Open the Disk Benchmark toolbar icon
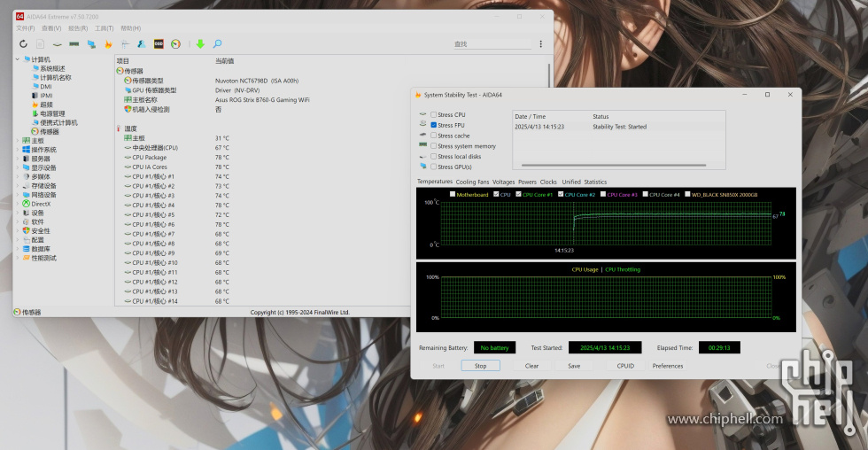The image size is (868, 450). pos(57,43)
